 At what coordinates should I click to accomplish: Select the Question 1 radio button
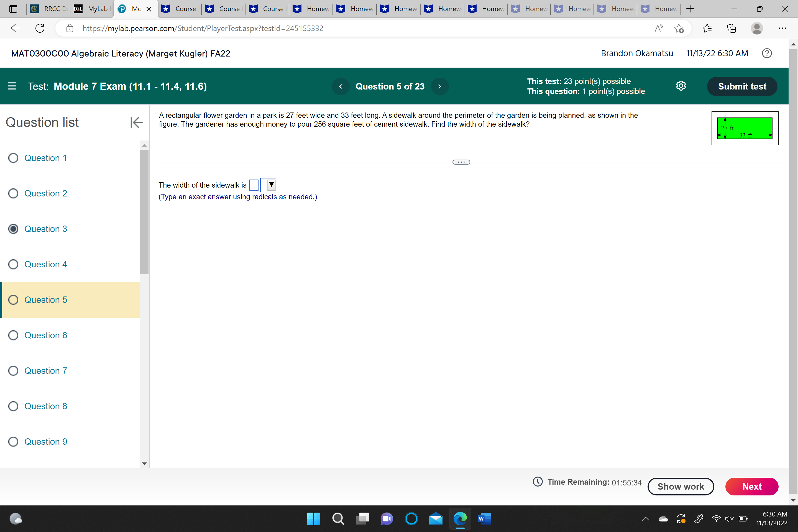pyautogui.click(x=14, y=158)
